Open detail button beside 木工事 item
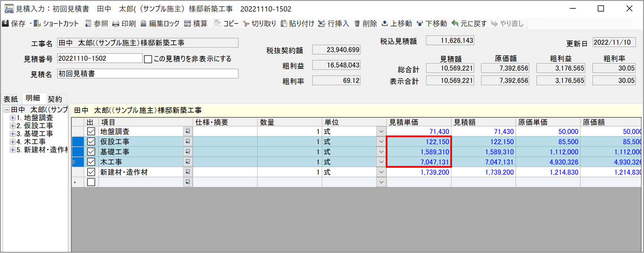Screen dimensions: 644x253 click(188, 162)
